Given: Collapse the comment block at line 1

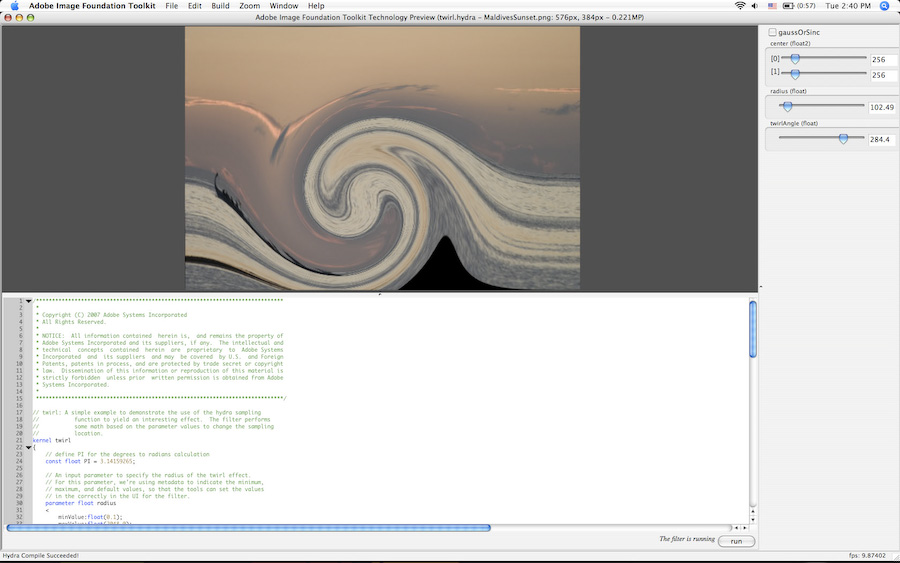Looking at the screenshot, I should click(28, 301).
